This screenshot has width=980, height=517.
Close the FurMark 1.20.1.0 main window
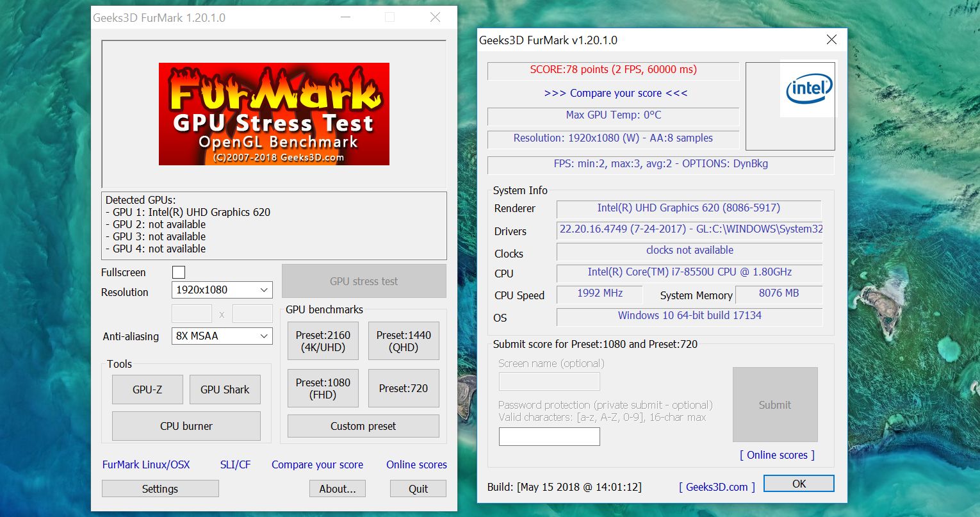tap(436, 17)
